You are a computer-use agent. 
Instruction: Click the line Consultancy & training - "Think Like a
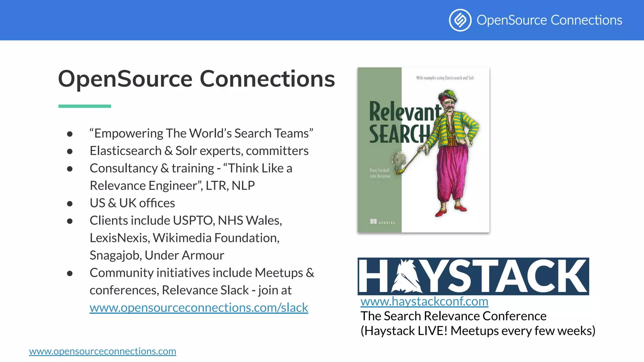[191, 168]
